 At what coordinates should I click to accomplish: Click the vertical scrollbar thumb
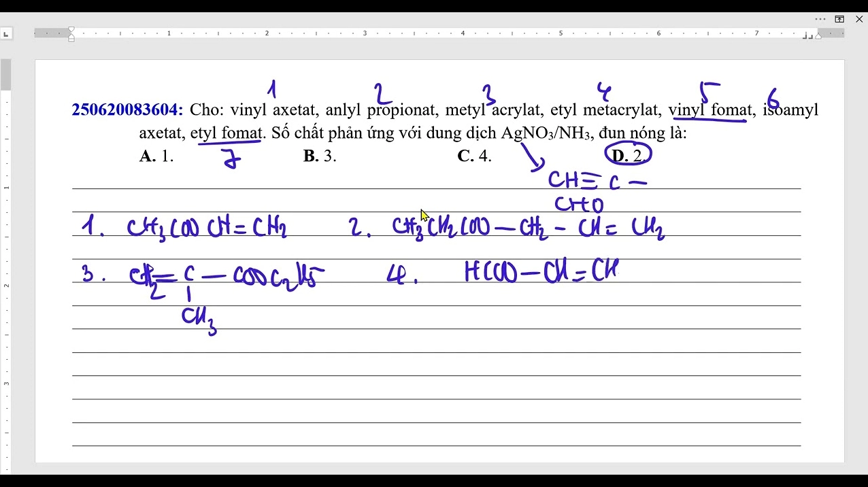point(5,75)
